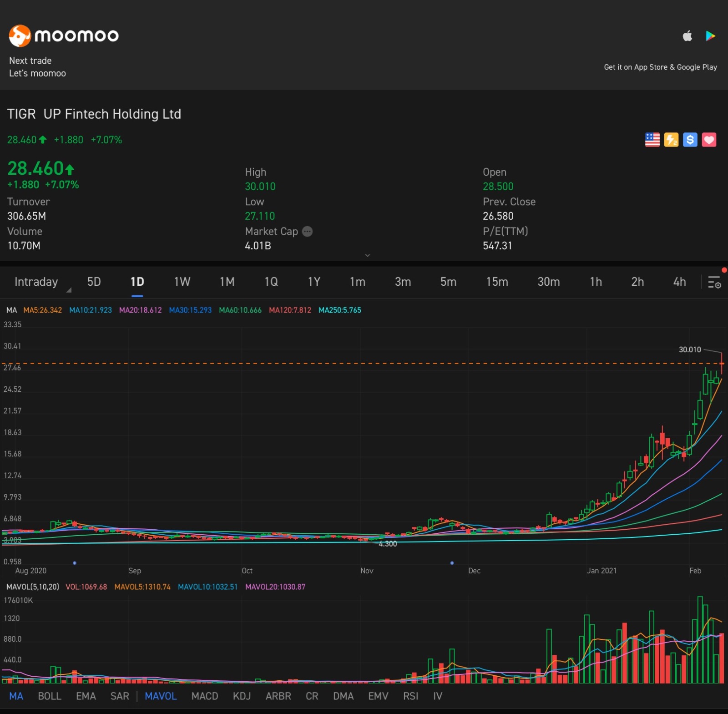Image resolution: width=728 pixels, height=714 pixels.
Task: Toggle the BOLL indicator
Action: click(49, 696)
